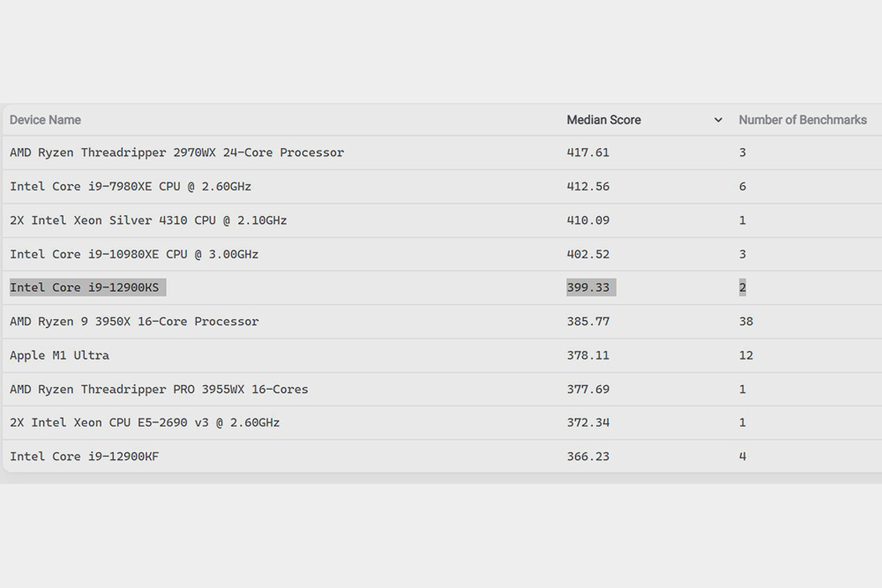Select AMD Ryzen 9 3950X 16-Core Processor

(x=134, y=321)
